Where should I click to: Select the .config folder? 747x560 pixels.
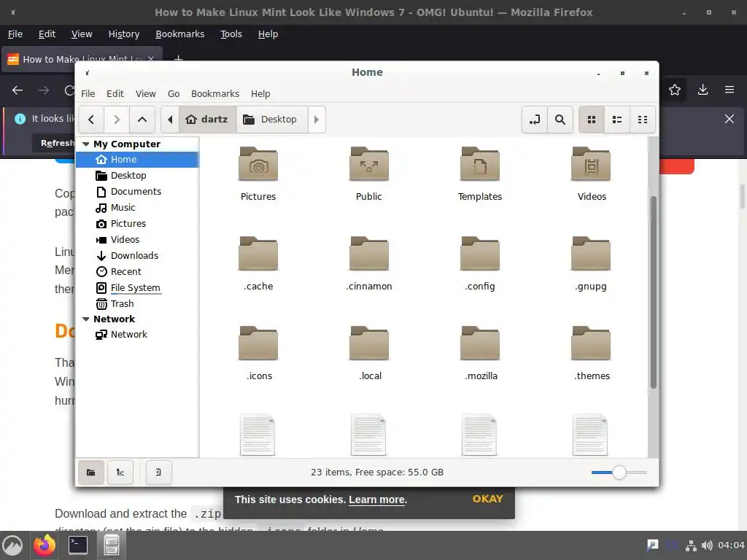tap(480, 254)
